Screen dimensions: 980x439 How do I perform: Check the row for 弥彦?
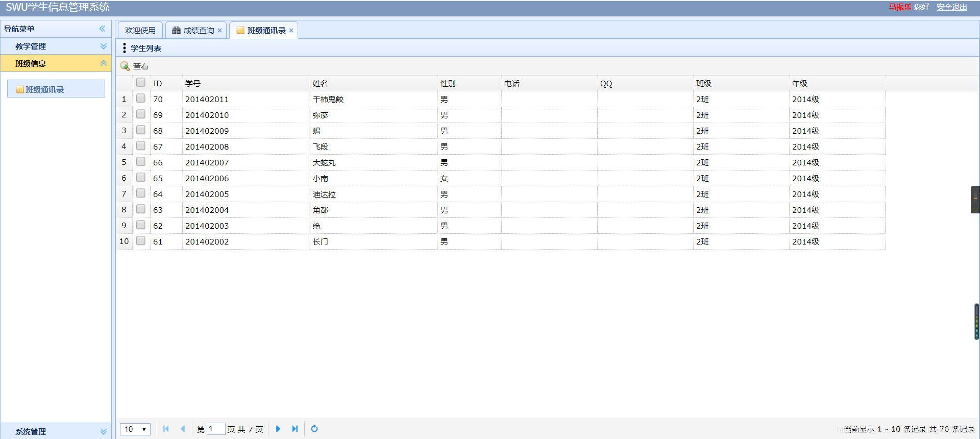[x=141, y=114]
